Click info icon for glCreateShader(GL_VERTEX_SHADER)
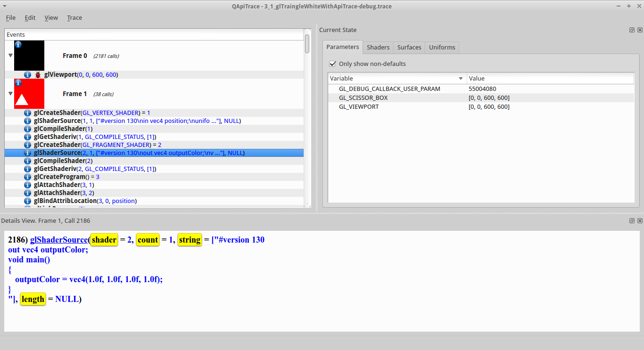644x350 pixels. coord(27,113)
